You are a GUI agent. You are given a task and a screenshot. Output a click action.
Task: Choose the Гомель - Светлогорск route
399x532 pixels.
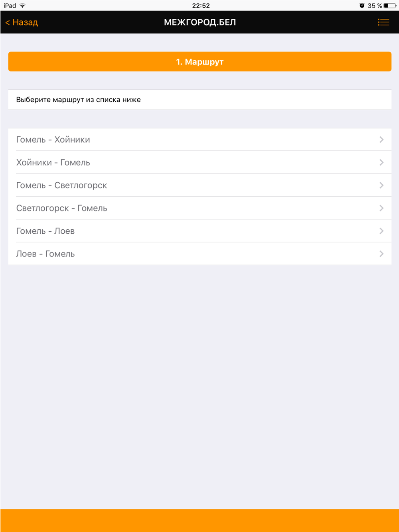[199, 185]
